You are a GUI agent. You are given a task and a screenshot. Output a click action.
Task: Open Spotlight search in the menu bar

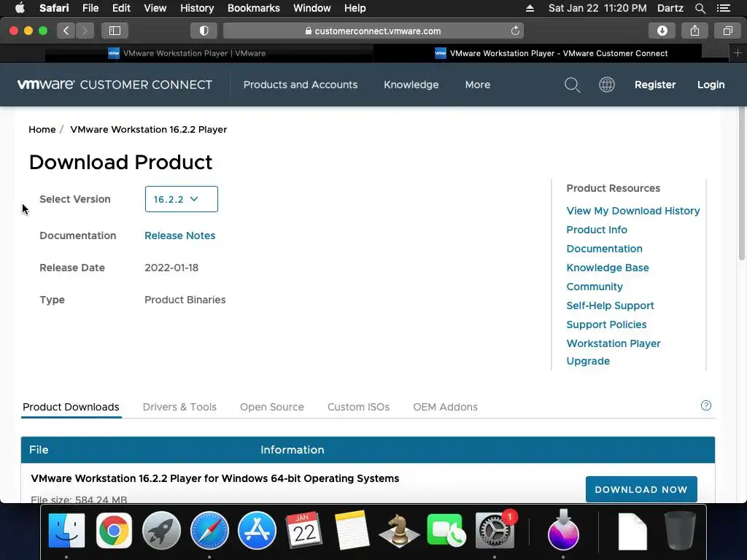[x=700, y=8]
